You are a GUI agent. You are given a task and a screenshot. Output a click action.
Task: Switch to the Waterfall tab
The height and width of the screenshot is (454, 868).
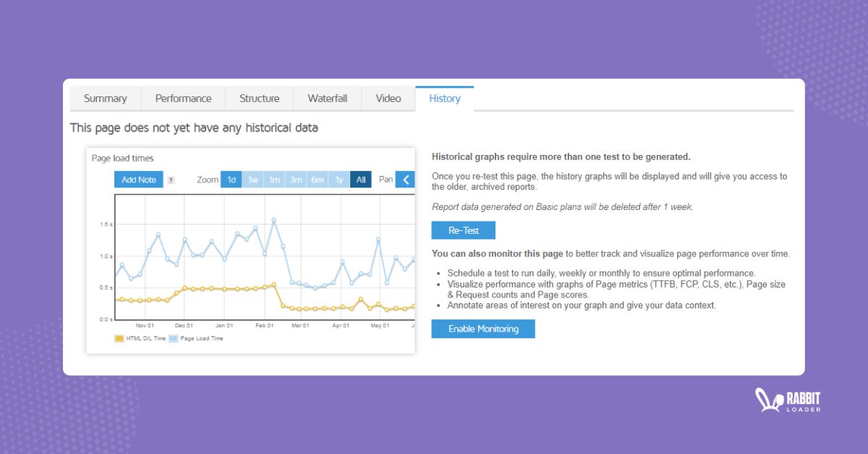327,98
